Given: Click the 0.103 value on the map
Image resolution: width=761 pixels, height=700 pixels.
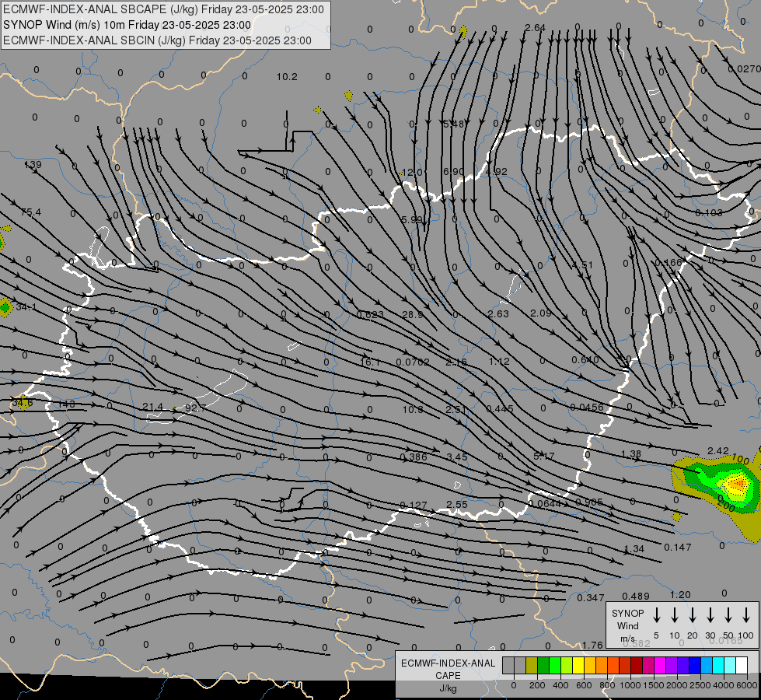Looking at the screenshot, I should coord(709,213).
